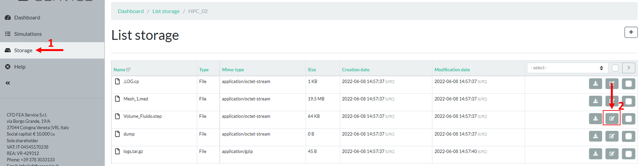Click the List storage breadcrumb link
The height and width of the screenshot is (166, 644).
[x=166, y=11]
